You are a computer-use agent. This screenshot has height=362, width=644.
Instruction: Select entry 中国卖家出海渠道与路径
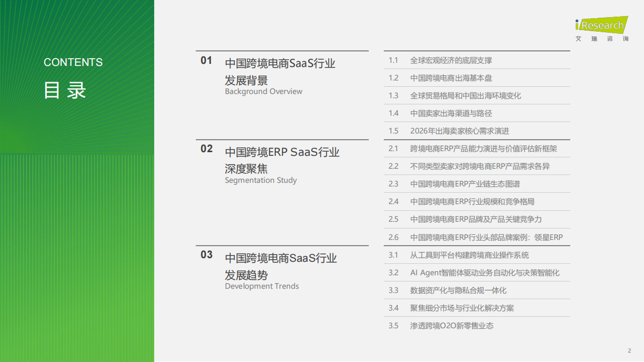click(x=451, y=113)
